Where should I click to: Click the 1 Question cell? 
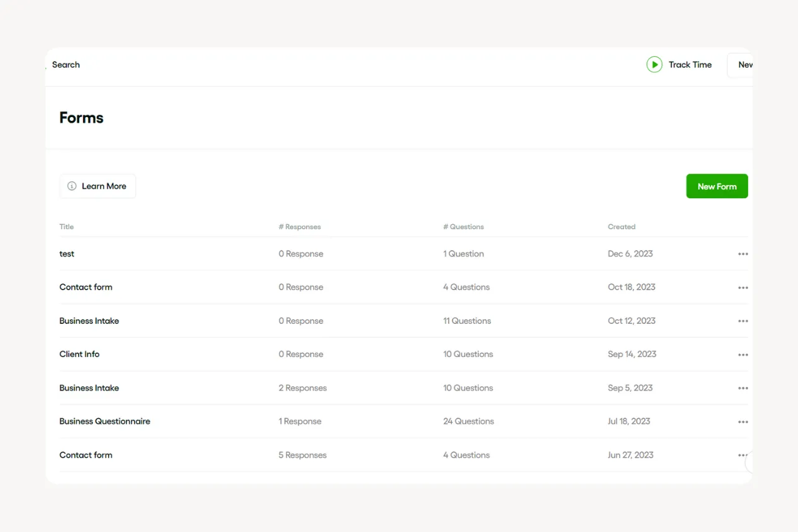coord(463,254)
